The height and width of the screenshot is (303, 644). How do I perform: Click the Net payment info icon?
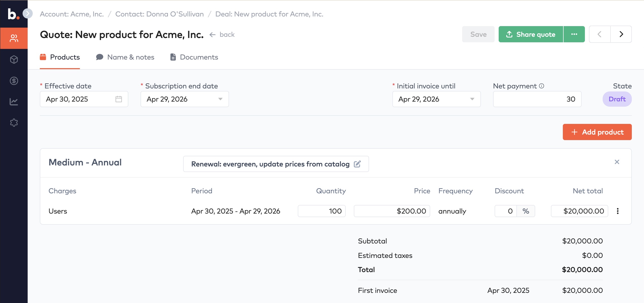542,86
